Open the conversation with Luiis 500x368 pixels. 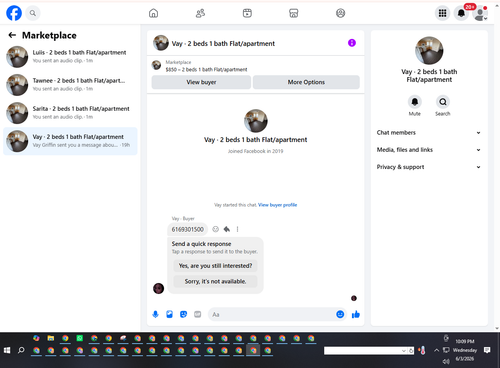point(70,57)
